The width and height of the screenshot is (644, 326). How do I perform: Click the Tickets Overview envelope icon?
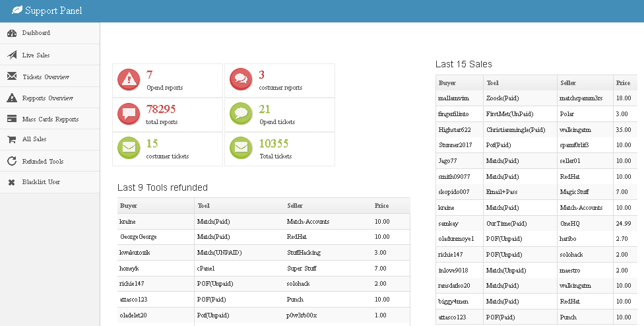11,77
